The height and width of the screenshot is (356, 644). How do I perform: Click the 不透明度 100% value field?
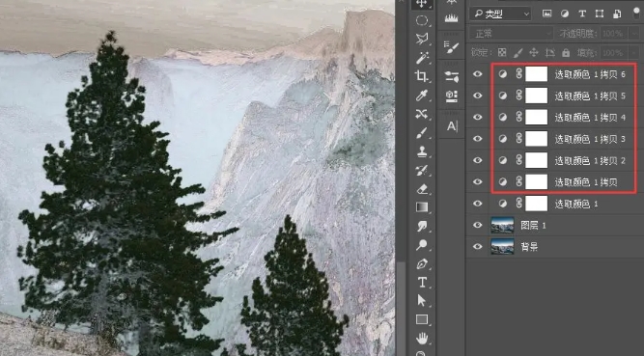click(615, 33)
